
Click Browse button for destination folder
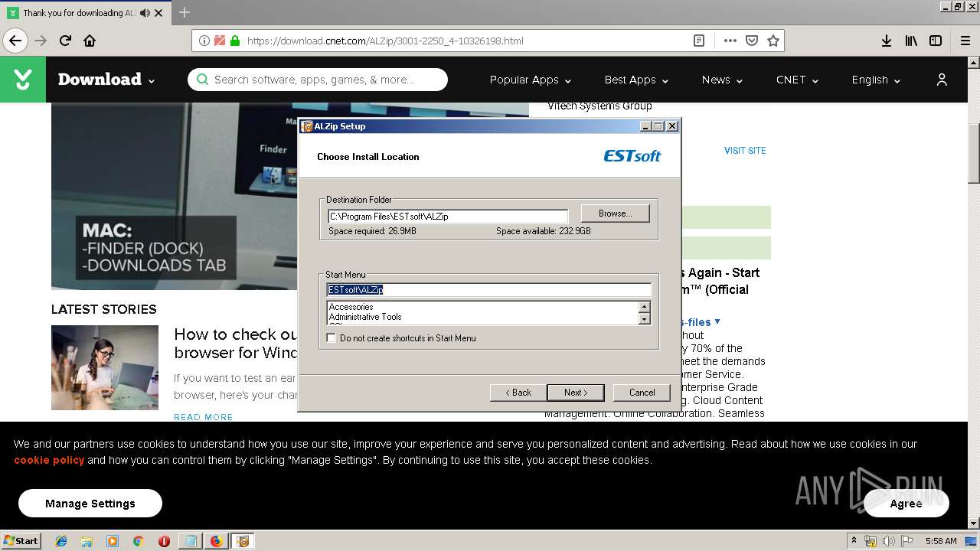pos(615,213)
